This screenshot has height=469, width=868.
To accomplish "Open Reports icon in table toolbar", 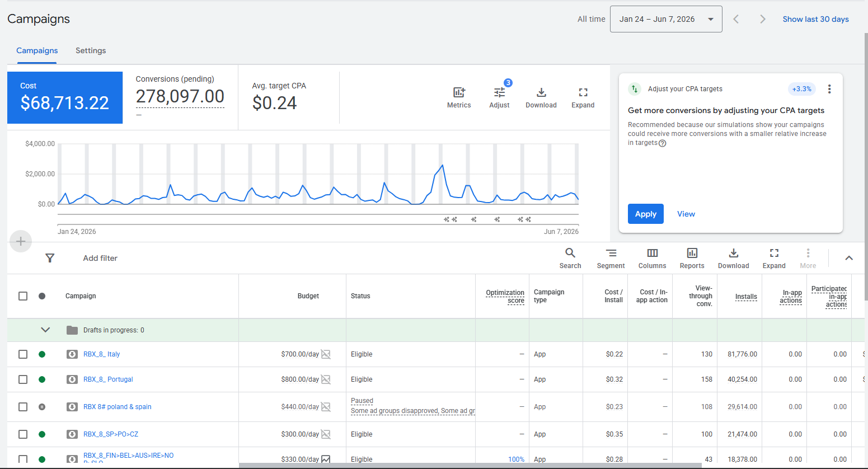I will click(692, 253).
